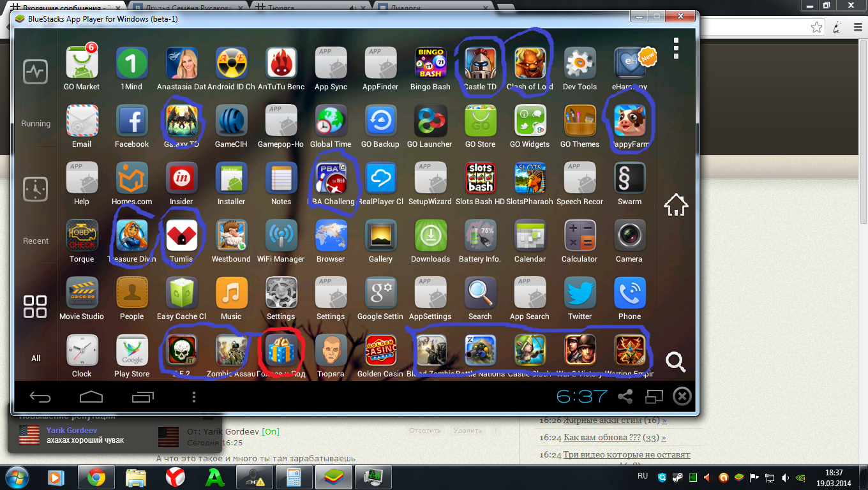The height and width of the screenshot is (490, 868).
Task: Open the Homes.com app
Action: (131, 178)
